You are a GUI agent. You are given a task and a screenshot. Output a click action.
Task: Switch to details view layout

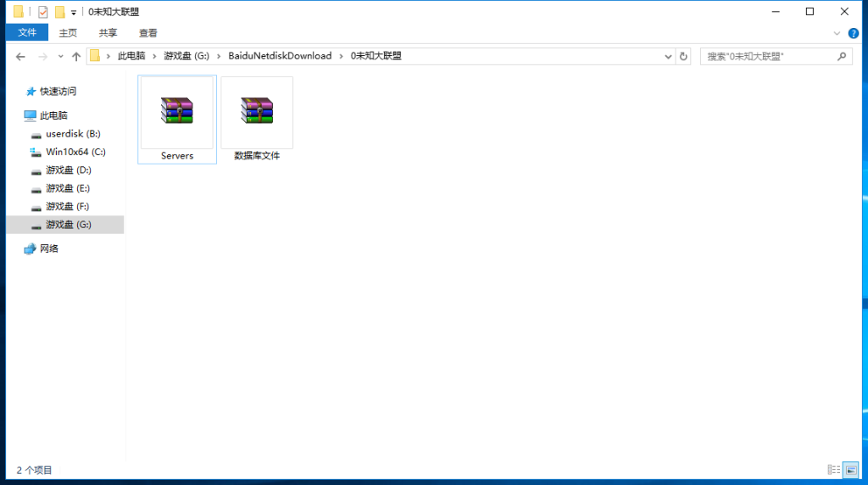(834, 470)
